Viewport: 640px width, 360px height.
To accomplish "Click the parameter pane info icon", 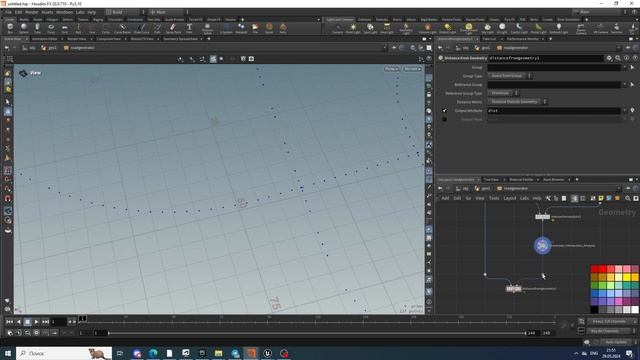I will click(x=626, y=58).
